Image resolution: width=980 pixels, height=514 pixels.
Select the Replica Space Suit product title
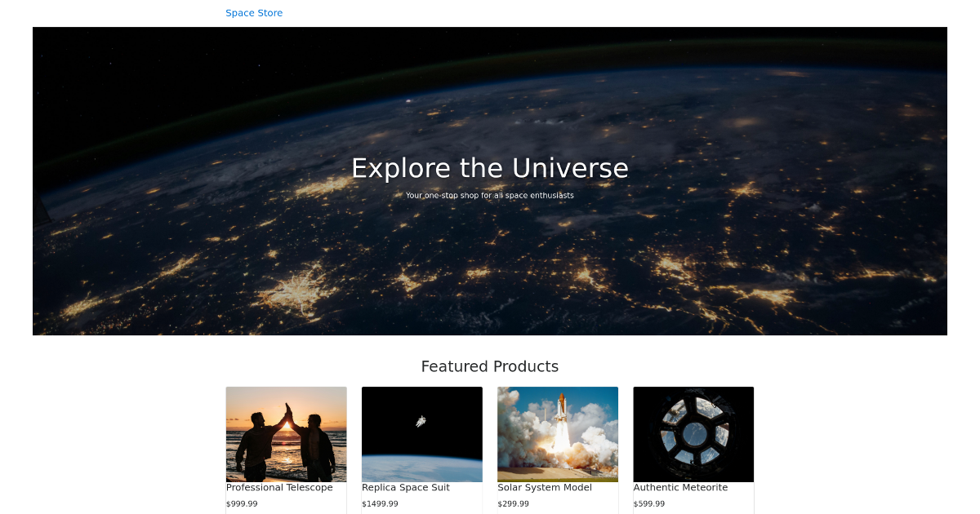click(x=406, y=487)
